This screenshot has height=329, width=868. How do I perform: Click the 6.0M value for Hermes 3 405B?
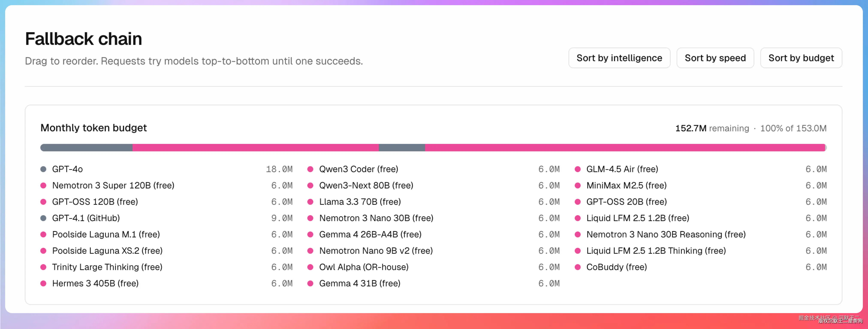click(x=282, y=283)
